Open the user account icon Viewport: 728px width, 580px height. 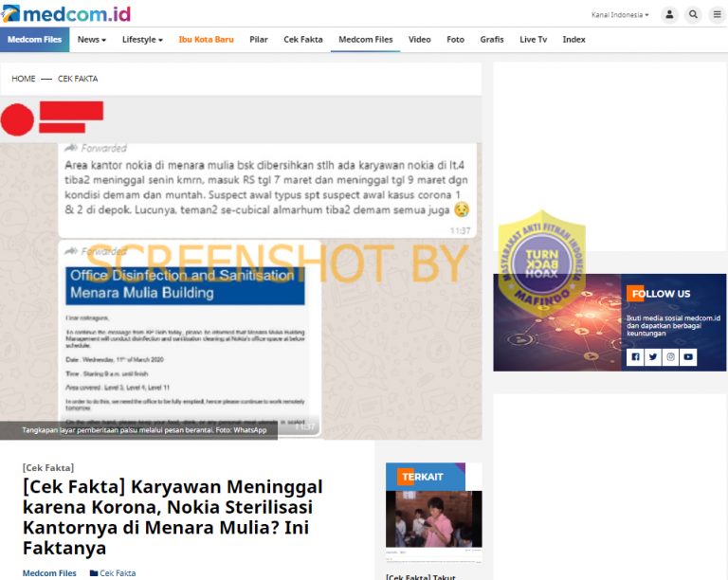669,15
